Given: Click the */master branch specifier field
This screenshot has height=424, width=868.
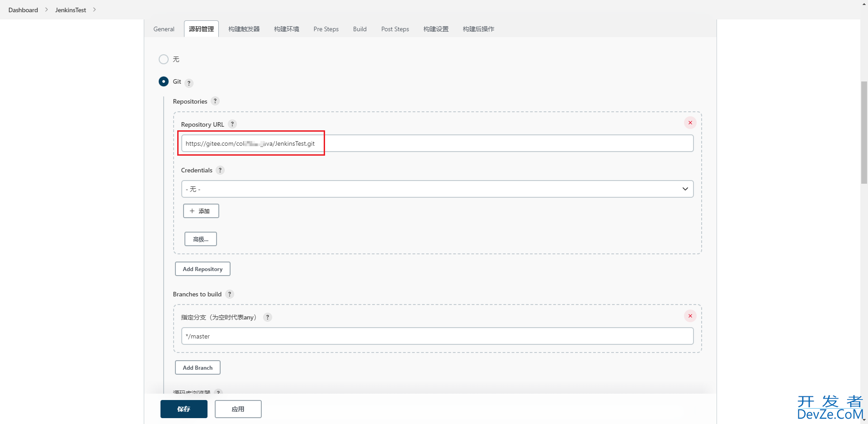Looking at the screenshot, I should (437, 336).
